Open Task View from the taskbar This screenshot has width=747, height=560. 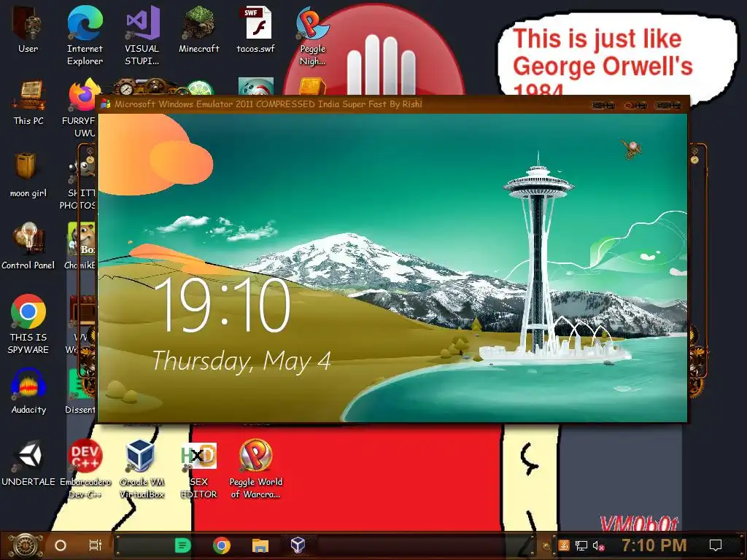(96, 545)
